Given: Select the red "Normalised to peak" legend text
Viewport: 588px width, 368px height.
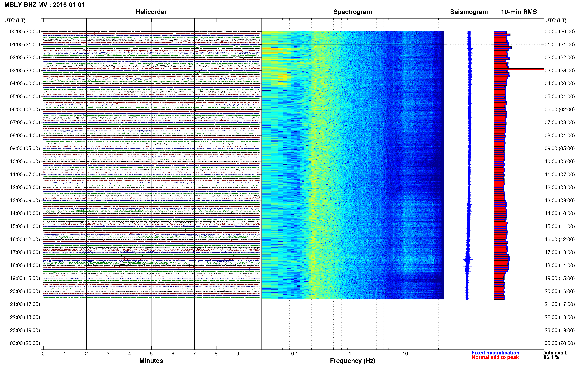Looking at the screenshot, I should click(495, 357).
